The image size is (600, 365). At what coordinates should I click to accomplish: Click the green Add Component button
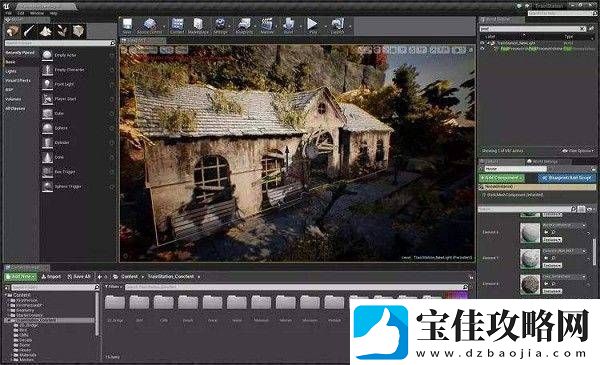point(502,178)
